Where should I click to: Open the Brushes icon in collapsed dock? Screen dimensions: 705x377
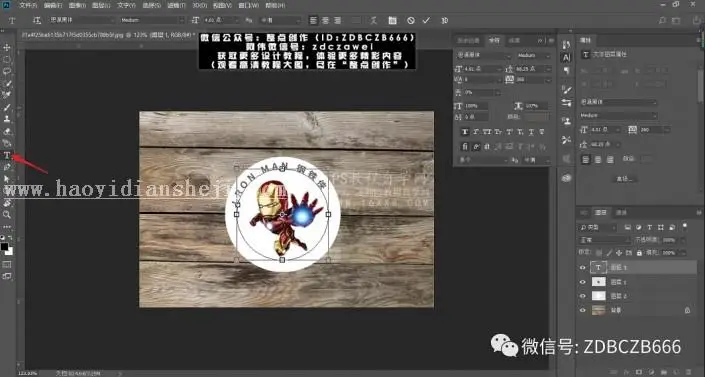point(566,90)
